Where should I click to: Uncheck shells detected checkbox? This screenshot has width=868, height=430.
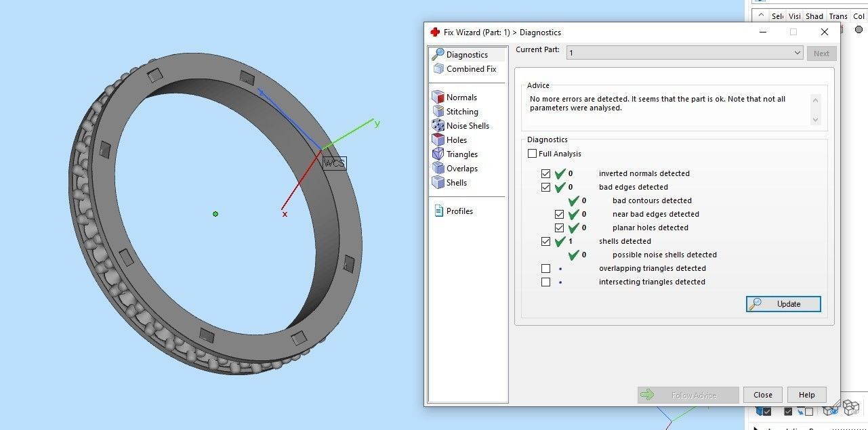(x=545, y=241)
